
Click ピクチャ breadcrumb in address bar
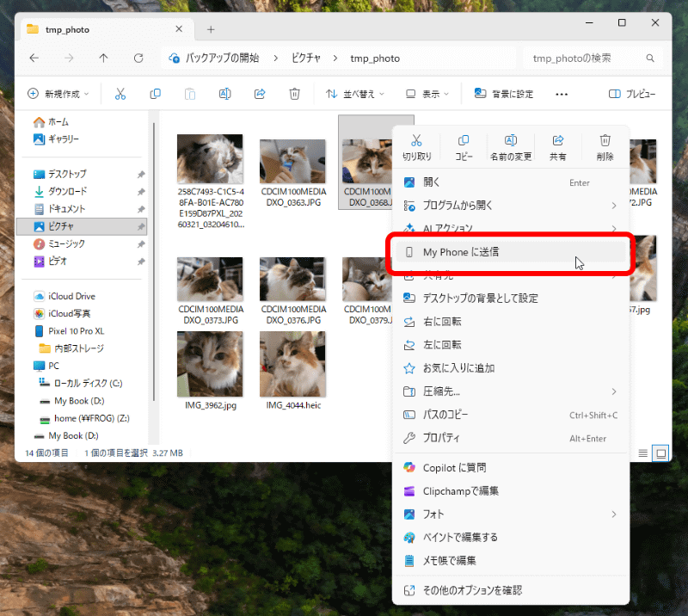[306, 59]
